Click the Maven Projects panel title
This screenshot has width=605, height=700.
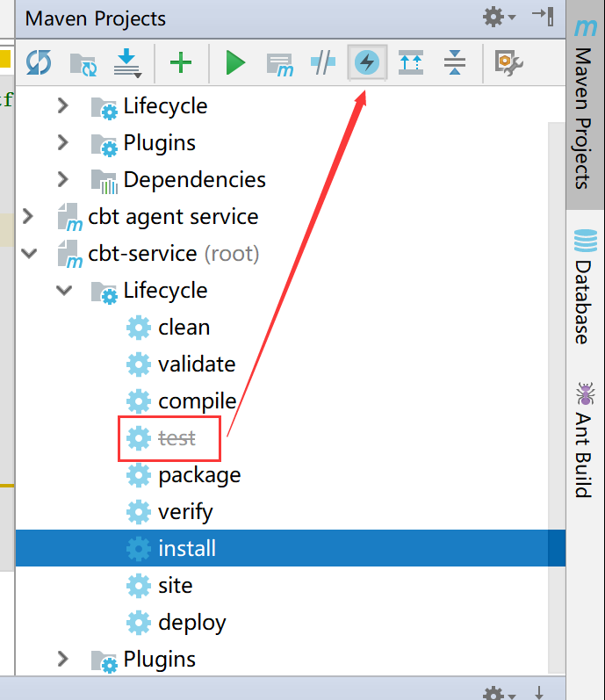pos(96,18)
